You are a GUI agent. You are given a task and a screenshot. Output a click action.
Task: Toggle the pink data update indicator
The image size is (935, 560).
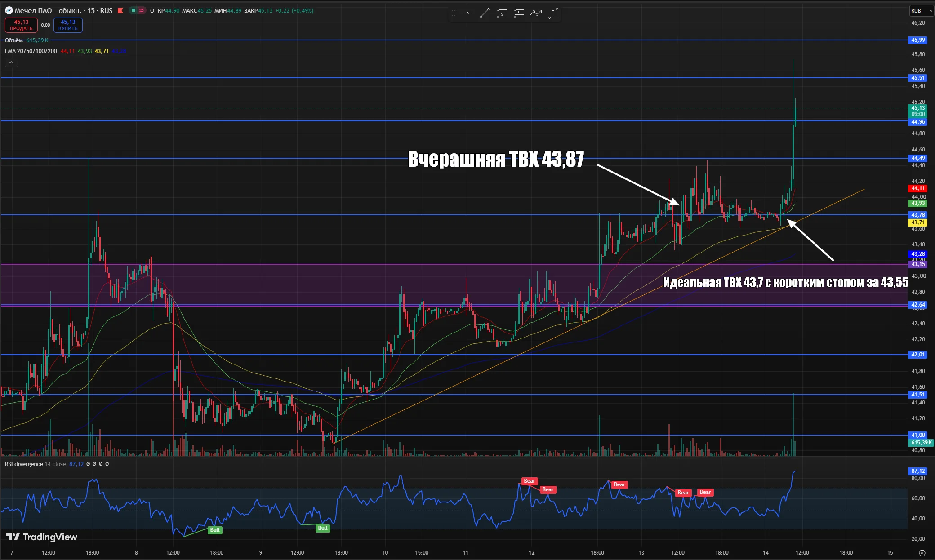[x=142, y=10]
